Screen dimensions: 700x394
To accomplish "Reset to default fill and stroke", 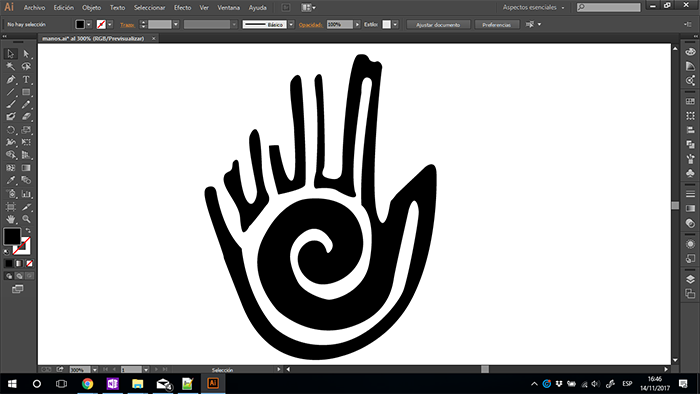I will (x=6, y=252).
